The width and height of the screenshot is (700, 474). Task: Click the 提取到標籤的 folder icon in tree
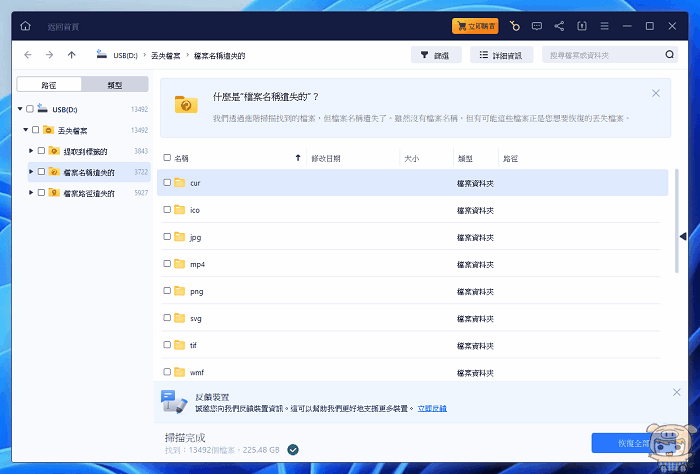(54, 151)
